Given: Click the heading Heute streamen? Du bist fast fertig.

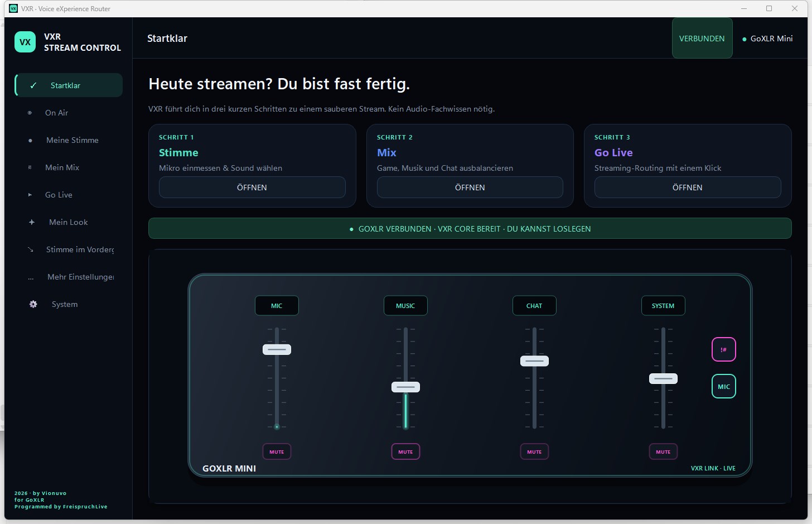Looking at the screenshot, I should pyautogui.click(x=279, y=84).
